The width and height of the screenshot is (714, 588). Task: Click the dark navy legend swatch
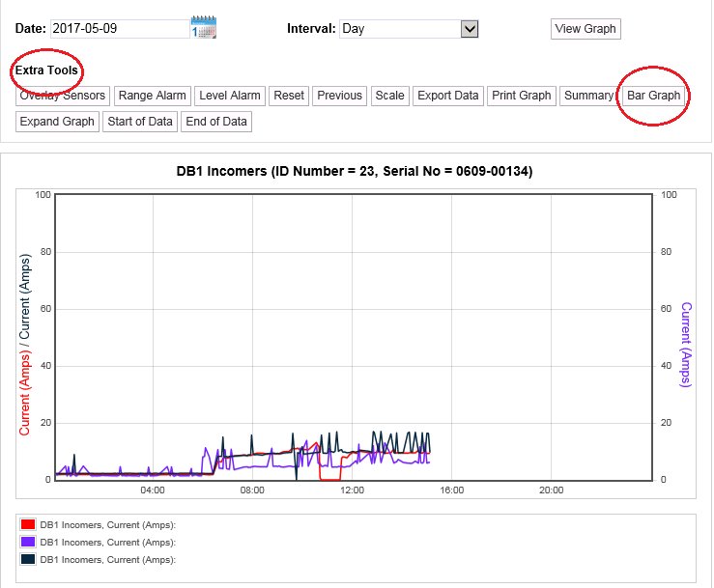coord(28,560)
